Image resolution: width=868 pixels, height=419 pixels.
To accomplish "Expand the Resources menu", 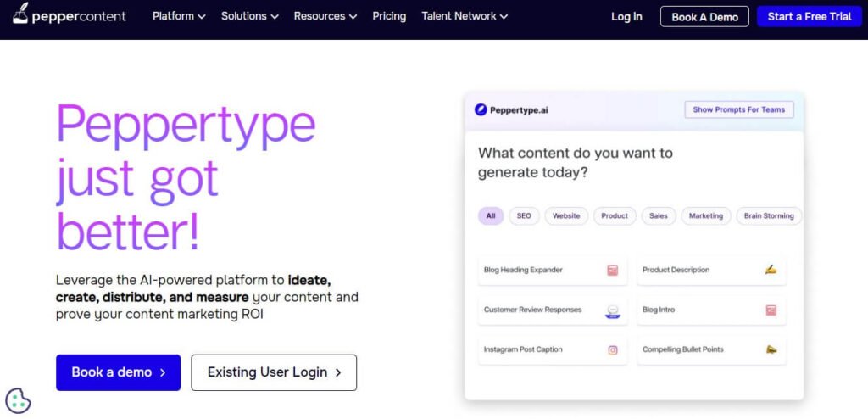I will click(x=325, y=16).
